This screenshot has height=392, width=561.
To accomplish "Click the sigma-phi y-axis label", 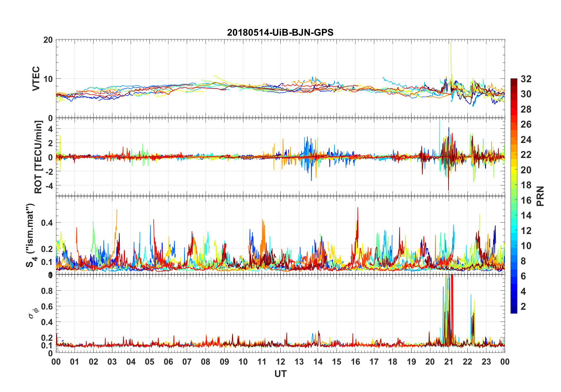I will click(x=33, y=313).
